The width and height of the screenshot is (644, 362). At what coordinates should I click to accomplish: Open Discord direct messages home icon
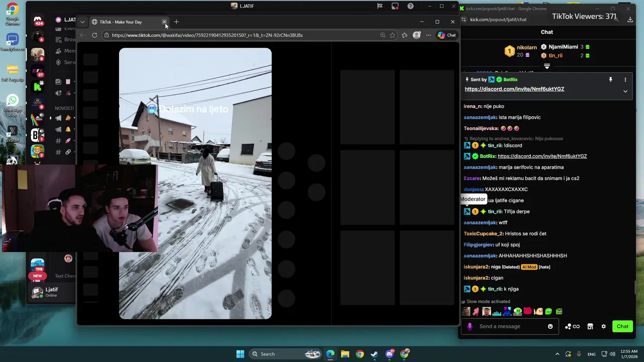tap(38, 21)
